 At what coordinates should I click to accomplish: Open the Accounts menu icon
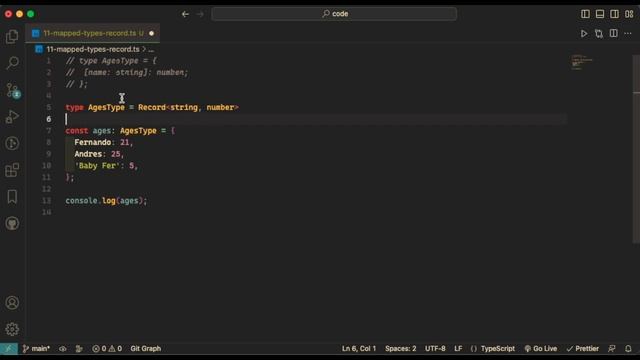coord(12,302)
